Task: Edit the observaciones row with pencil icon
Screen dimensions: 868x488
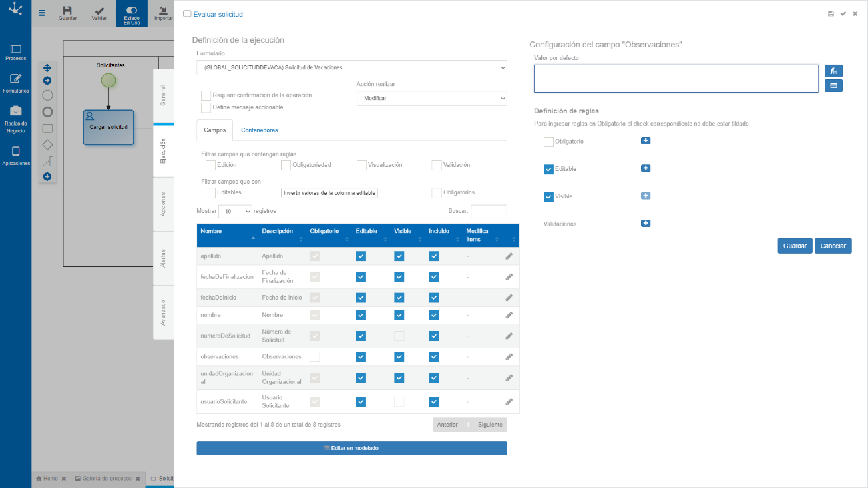Action: click(509, 356)
